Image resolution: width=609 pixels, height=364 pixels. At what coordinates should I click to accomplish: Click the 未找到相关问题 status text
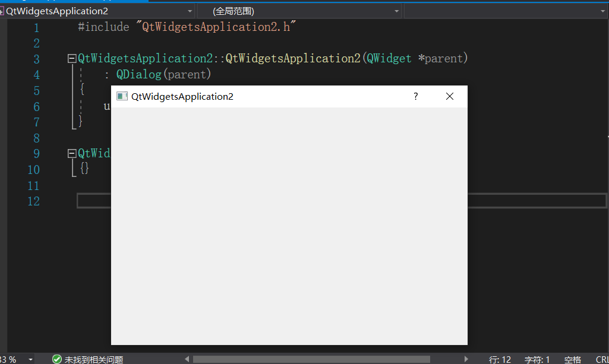(94, 360)
